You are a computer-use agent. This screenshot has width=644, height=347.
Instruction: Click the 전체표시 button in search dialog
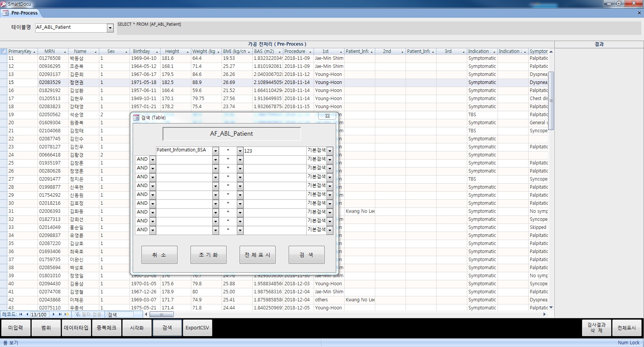pyautogui.click(x=257, y=255)
